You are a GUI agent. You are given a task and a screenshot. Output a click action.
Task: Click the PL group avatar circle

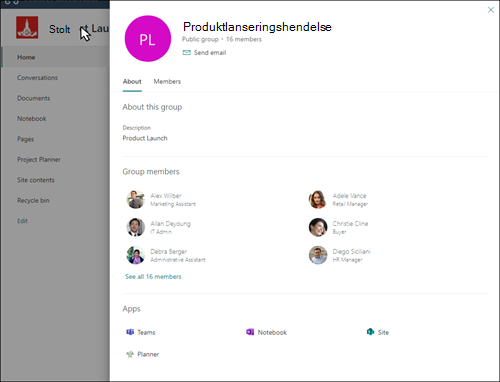[x=148, y=39]
